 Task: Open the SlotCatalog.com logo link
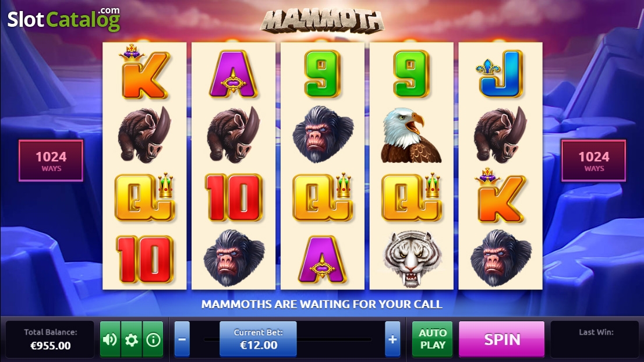[x=63, y=19]
